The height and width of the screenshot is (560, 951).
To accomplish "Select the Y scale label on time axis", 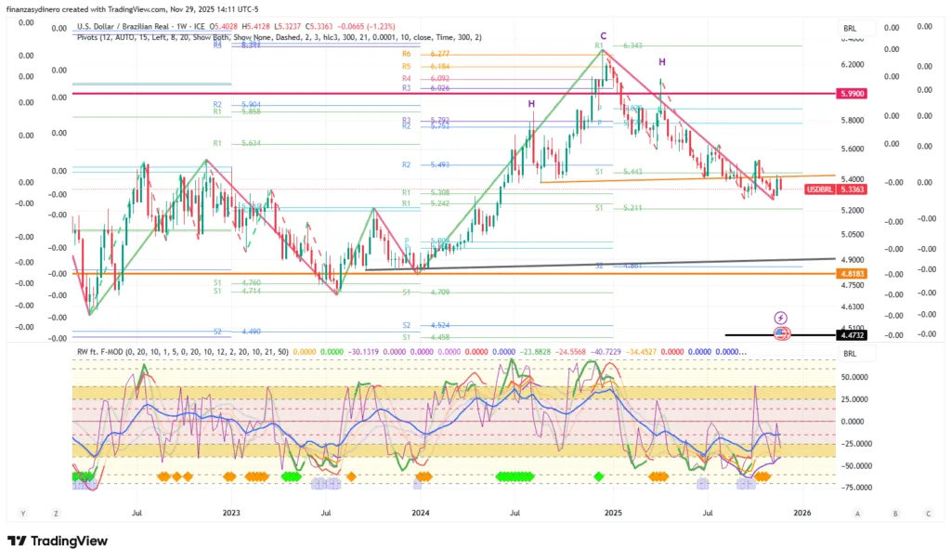I will [x=23, y=513].
